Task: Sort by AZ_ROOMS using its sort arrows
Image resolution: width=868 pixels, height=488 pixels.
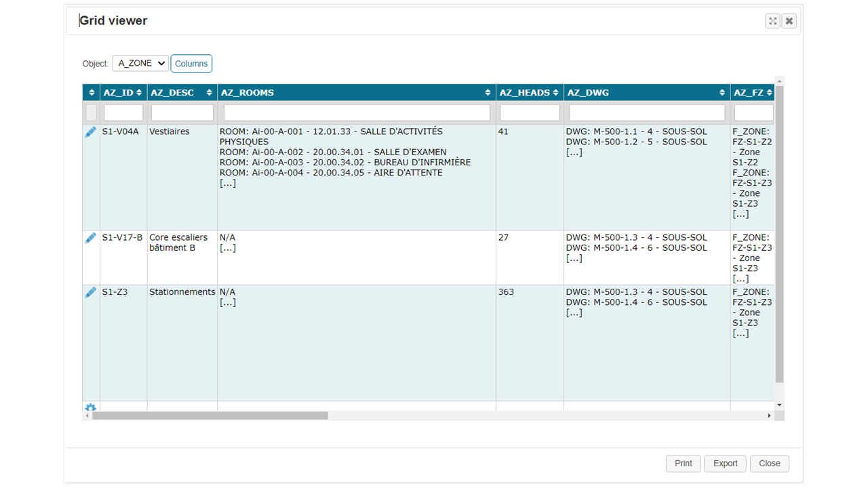Action: coord(488,93)
